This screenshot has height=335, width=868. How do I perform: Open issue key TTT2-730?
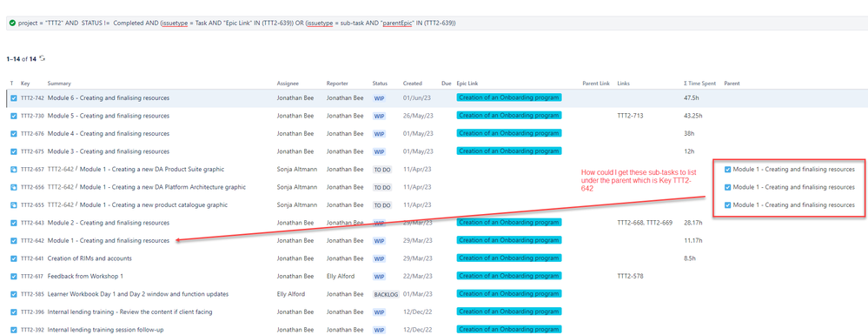(x=32, y=116)
